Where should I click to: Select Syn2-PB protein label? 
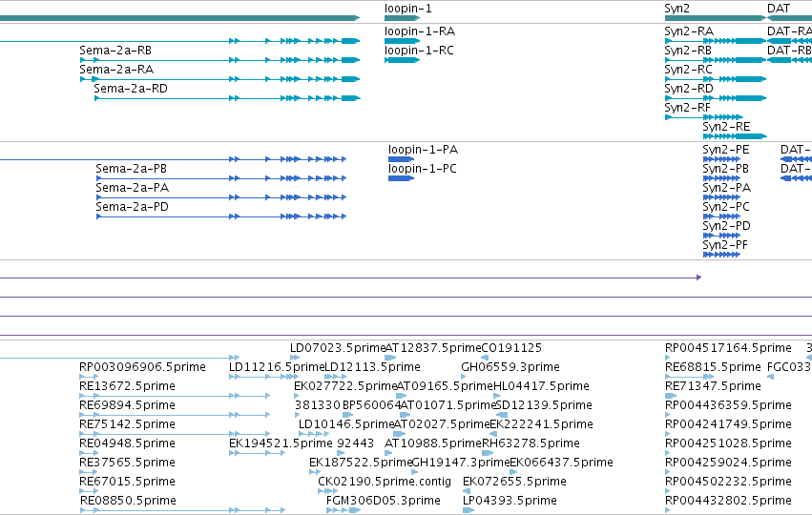pyautogui.click(x=725, y=169)
